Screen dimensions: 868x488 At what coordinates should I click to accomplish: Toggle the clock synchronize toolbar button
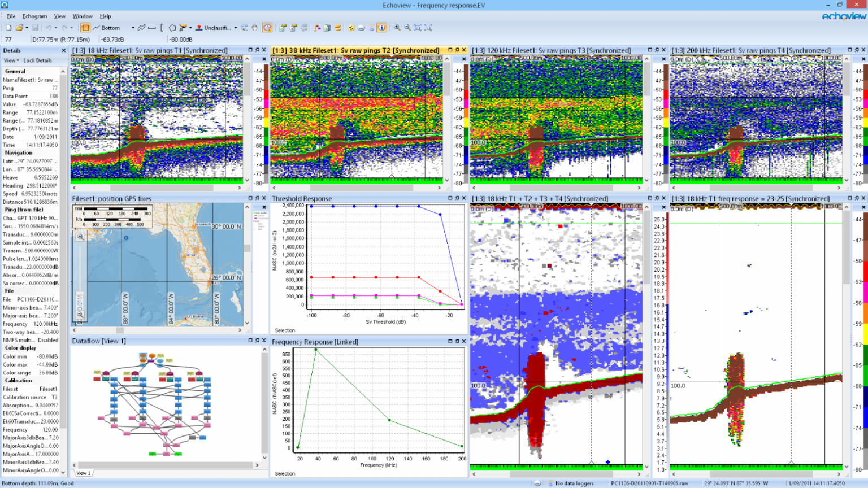[267, 28]
